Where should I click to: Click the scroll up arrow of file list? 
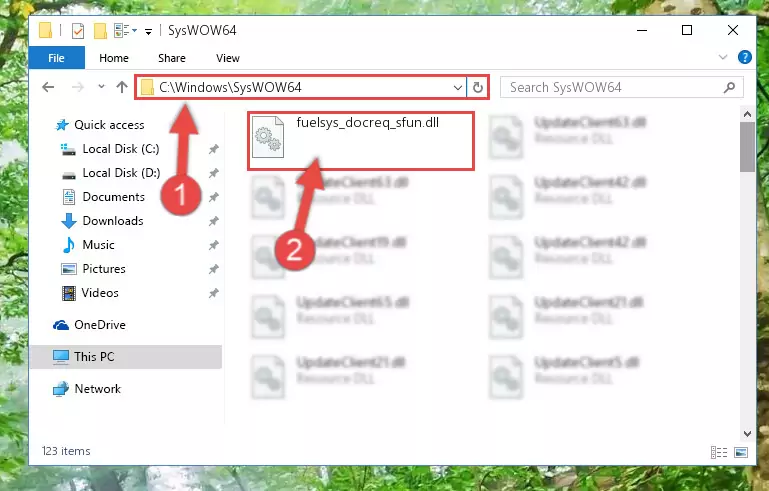click(x=747, y=114)
